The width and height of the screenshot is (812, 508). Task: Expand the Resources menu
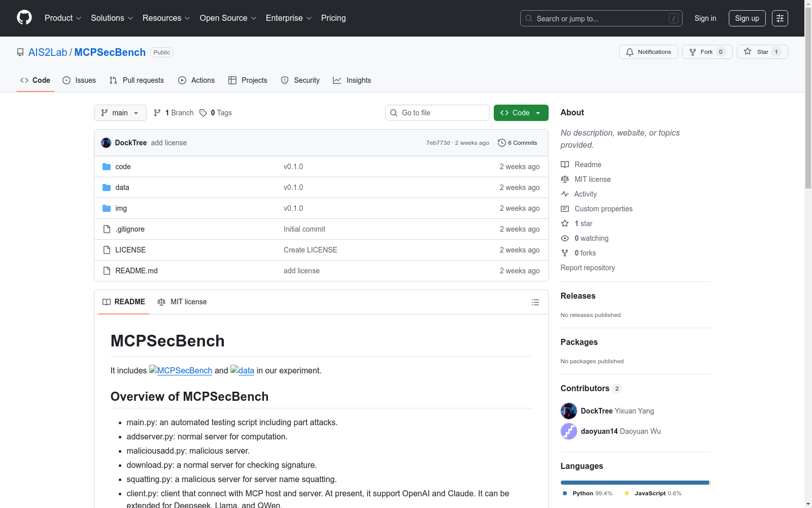coord(166,18)
